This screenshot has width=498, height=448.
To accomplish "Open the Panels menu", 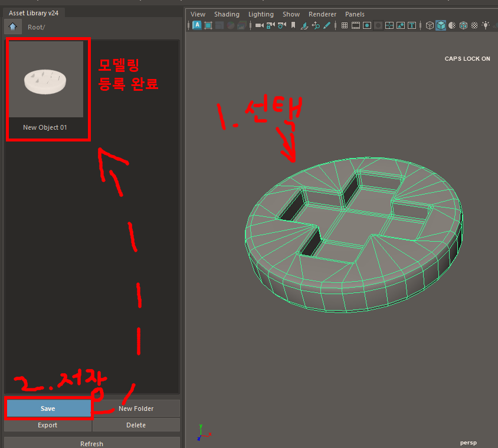I will [355, 14].
